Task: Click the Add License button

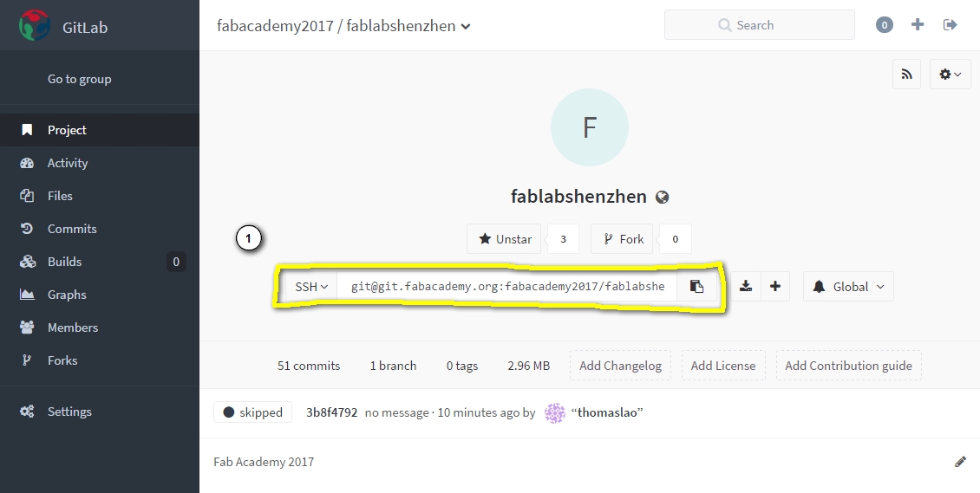Action: tap(723, 366)
